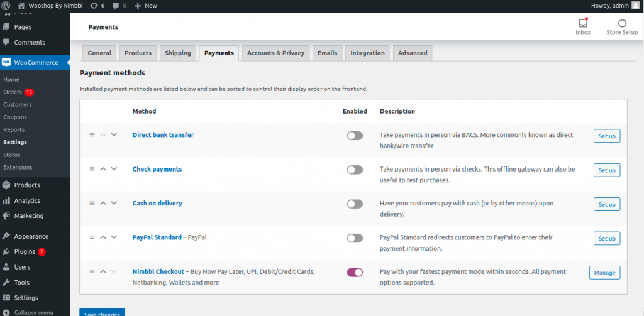
Task: Open Orders in the WooCommerce sidebar
Action: click(x=13, y=92)
